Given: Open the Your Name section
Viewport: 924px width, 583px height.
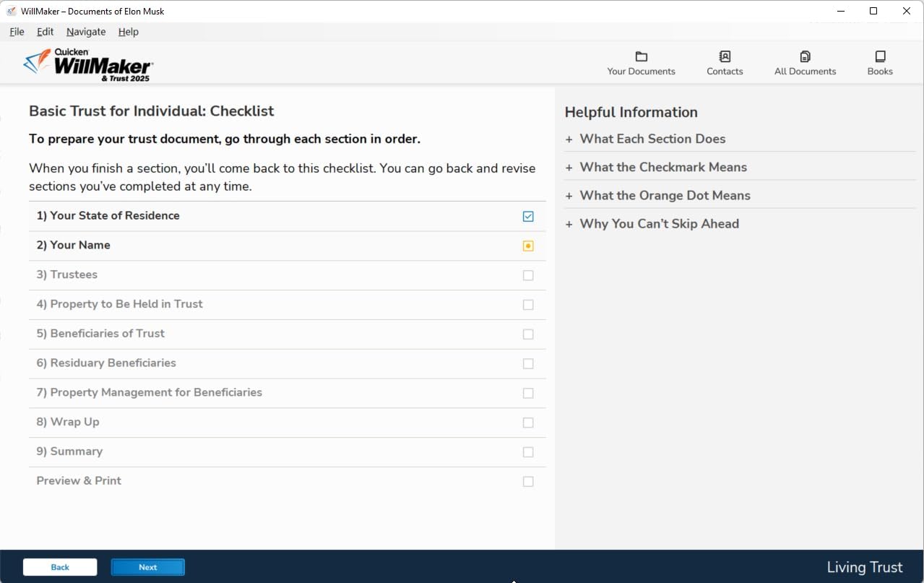Looking at the screenshot, I should click(x=74, y=246).
